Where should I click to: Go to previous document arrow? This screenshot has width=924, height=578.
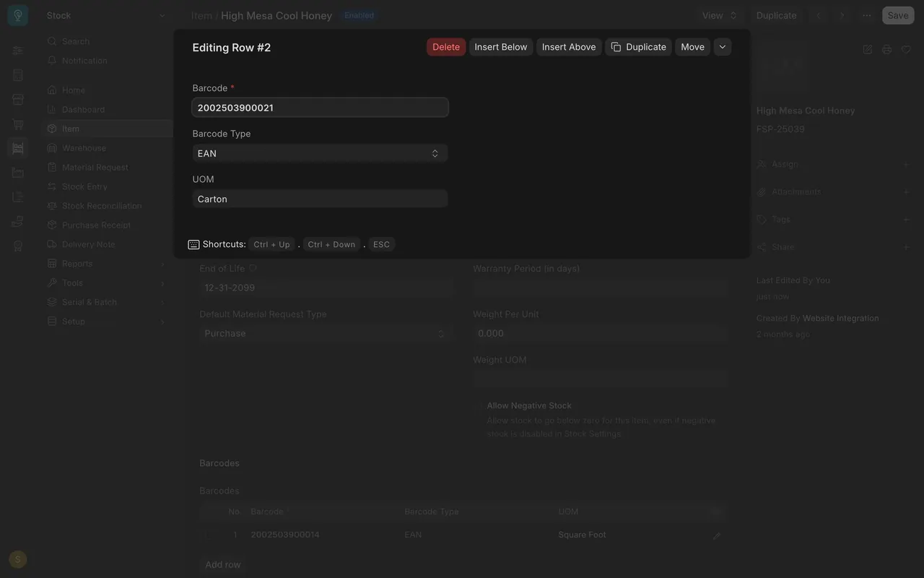pos(819,15)
